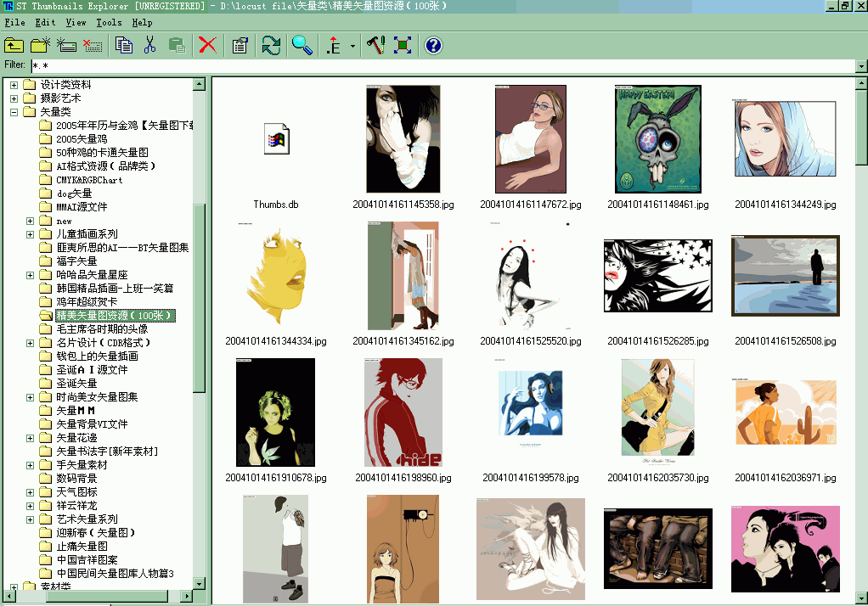Select the red 'hide' figure thumbnail
This screenshot has height=606, width=868.
[x=403, y=412]
